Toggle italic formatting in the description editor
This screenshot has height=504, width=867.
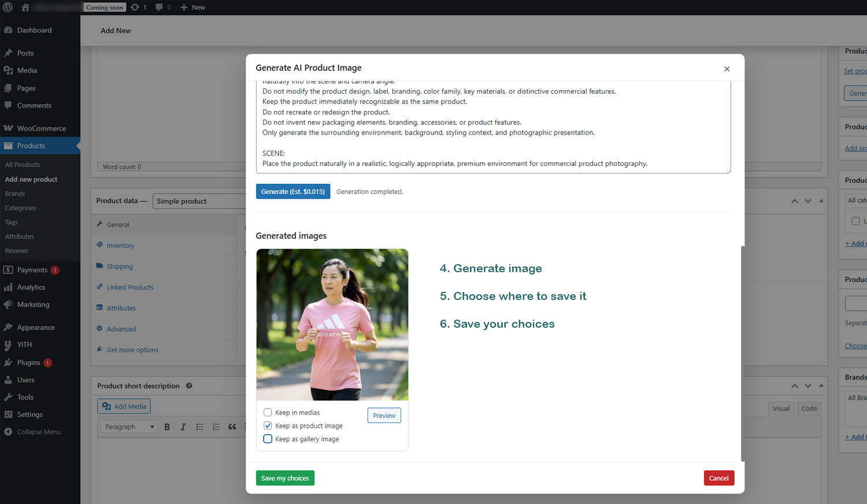coord(183,426)
